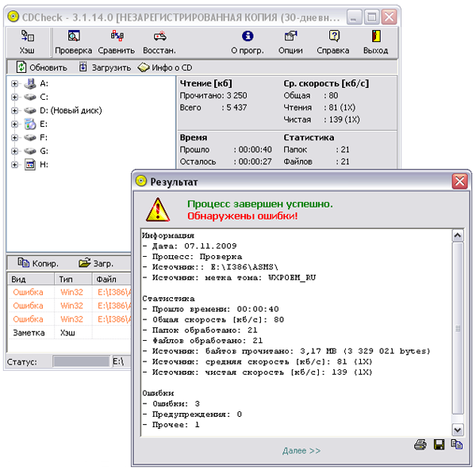Expand the D: (Новый диск) node
476x470 pixels.
15,110
